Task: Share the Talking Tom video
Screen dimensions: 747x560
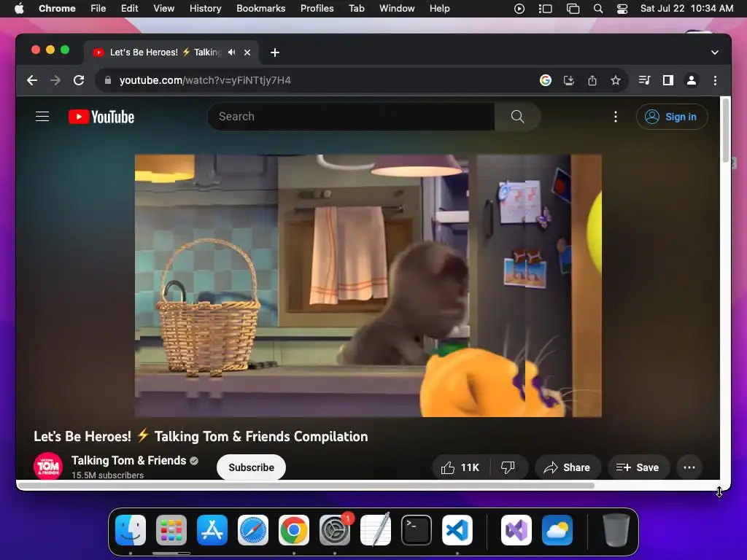Action: [568, 467]
